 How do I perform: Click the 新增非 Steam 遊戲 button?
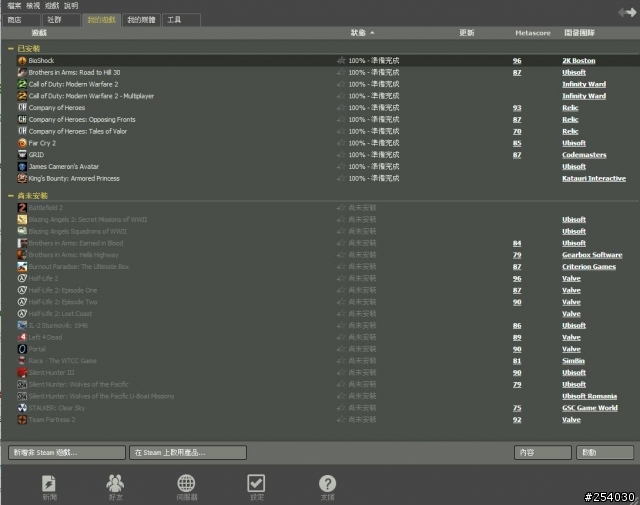(67, 452)
